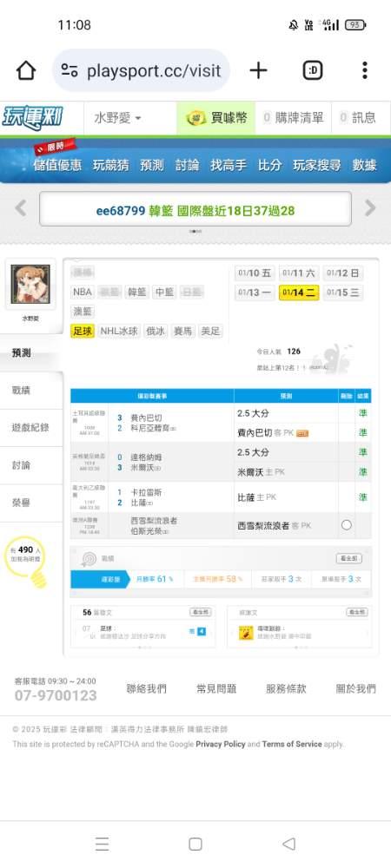The image size is (391, 868).
Task: Go to previous banner with left arrow
Action: 21,208
